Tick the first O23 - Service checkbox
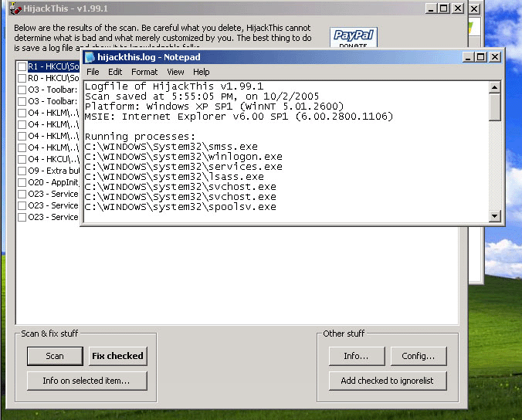The image size is (522, 420). [x=22, y=194]
